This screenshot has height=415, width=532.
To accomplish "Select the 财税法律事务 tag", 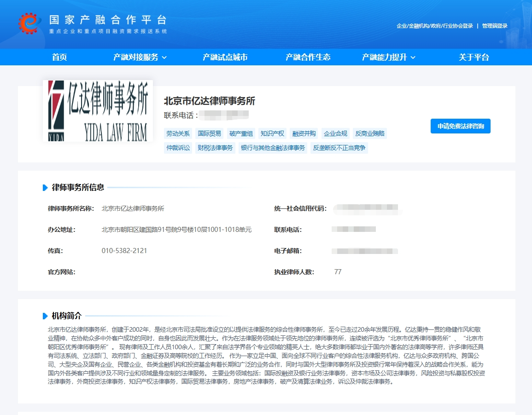I will (x=215, y=148).
